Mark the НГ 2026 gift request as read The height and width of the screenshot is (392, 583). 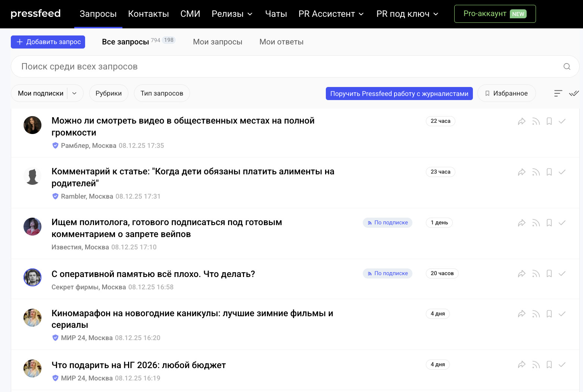click(x=562, y=365)
